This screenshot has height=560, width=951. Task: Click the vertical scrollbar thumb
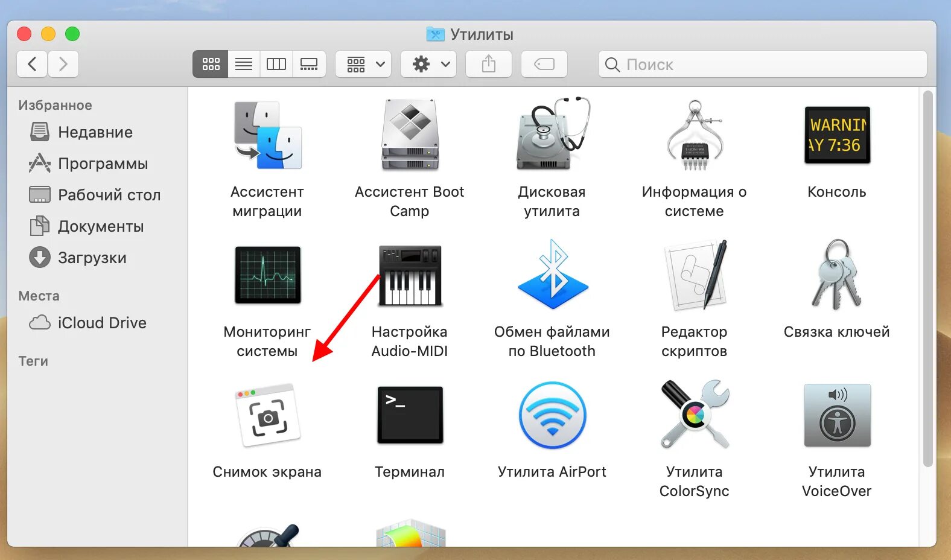pos(928,279)
